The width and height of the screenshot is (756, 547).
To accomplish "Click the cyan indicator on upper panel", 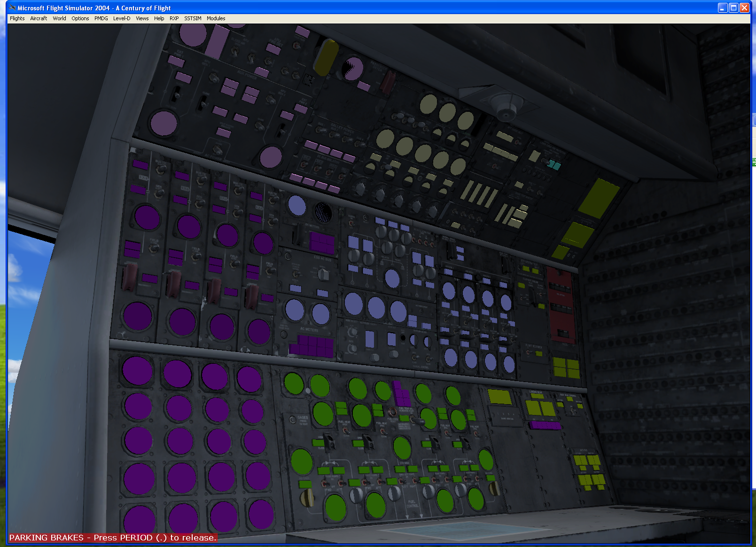I will (555, 165).
